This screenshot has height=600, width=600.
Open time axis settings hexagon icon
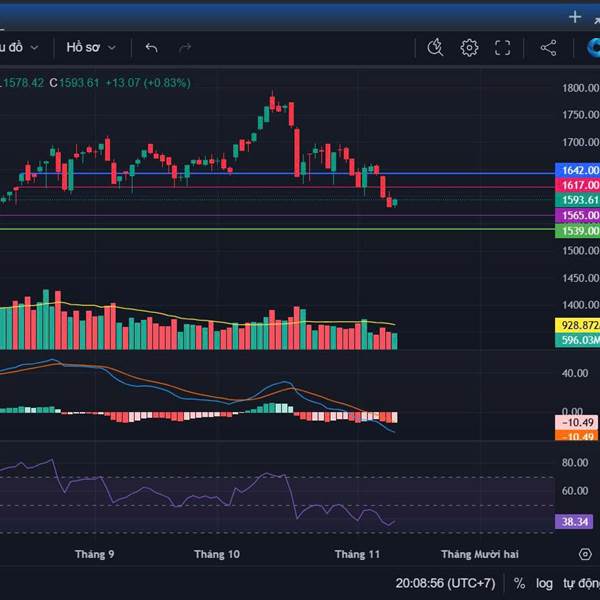[585, 553]
